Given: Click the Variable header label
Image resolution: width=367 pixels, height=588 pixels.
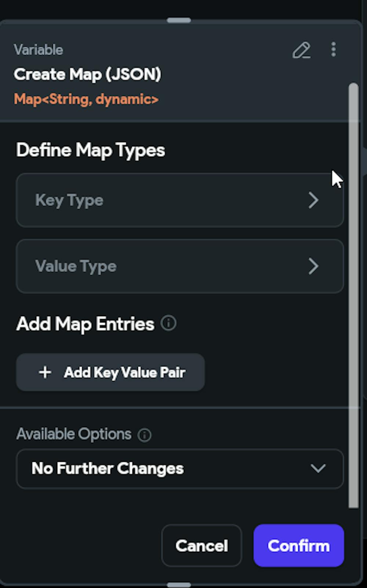Looking at the screenshot, I should tap(39, 50).
